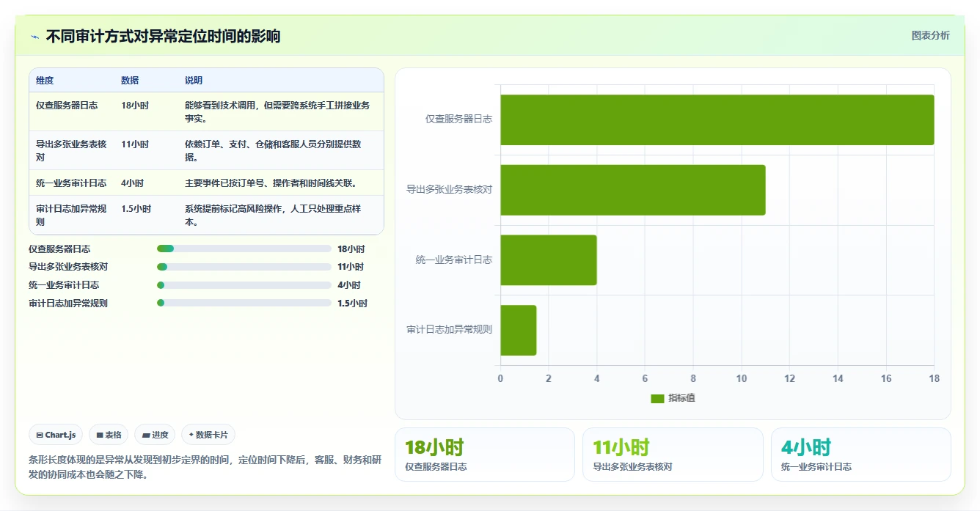Click the description starting 能够看到技术调用

(x=277, y=111)
